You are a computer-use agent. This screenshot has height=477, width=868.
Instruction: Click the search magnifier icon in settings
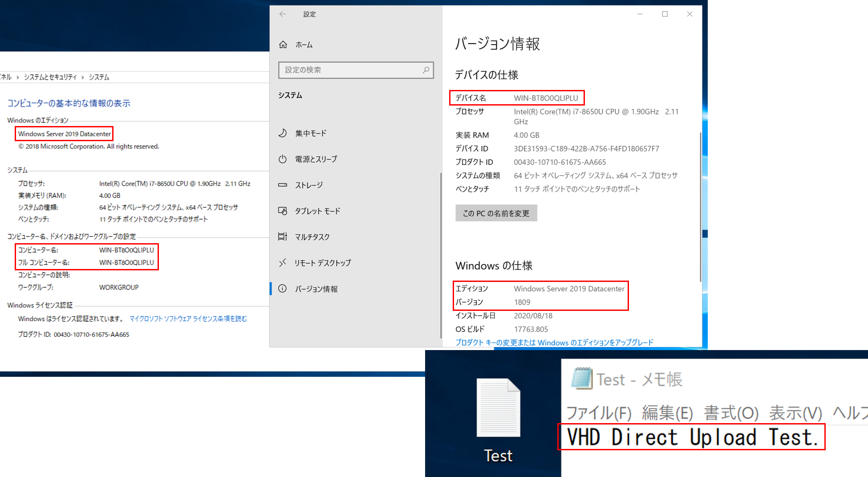coord(426,70)
